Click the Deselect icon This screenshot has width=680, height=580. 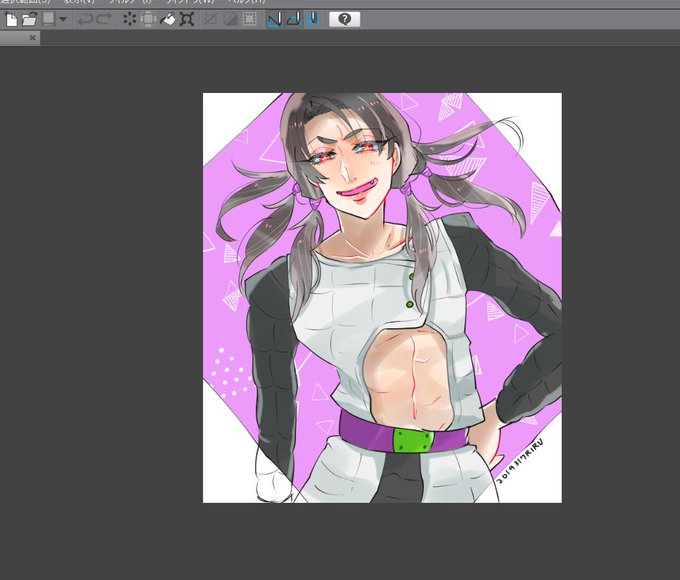pyautogui.click(x=210, y=20)
